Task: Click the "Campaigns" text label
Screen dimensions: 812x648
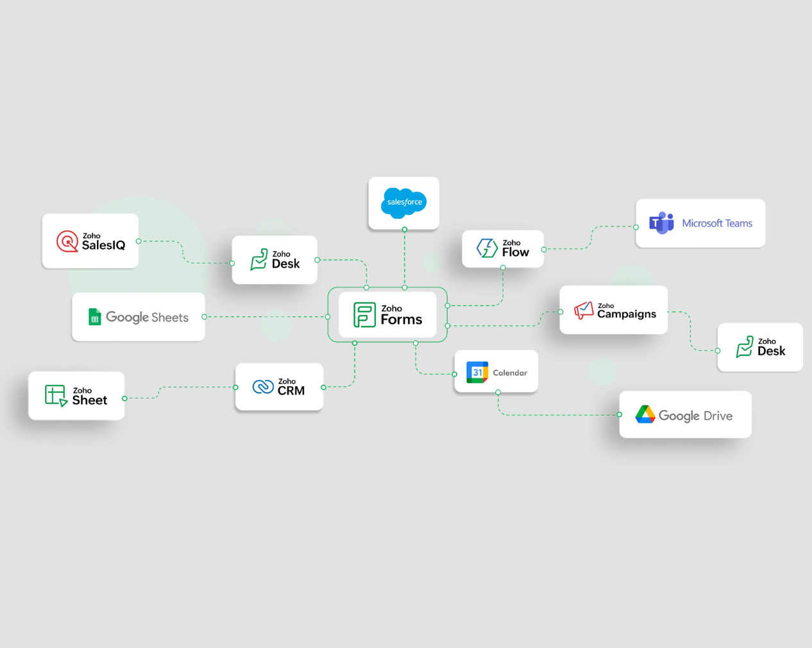Action: click(x=627, y=314)
